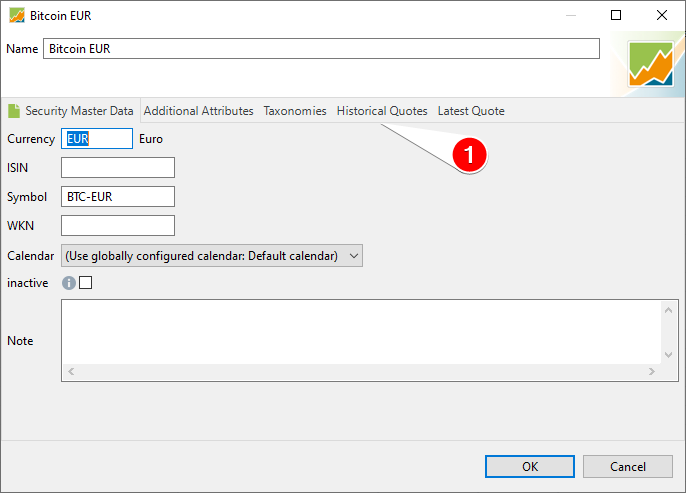Click the red numbered marker 1

click(x=469, y=155)
